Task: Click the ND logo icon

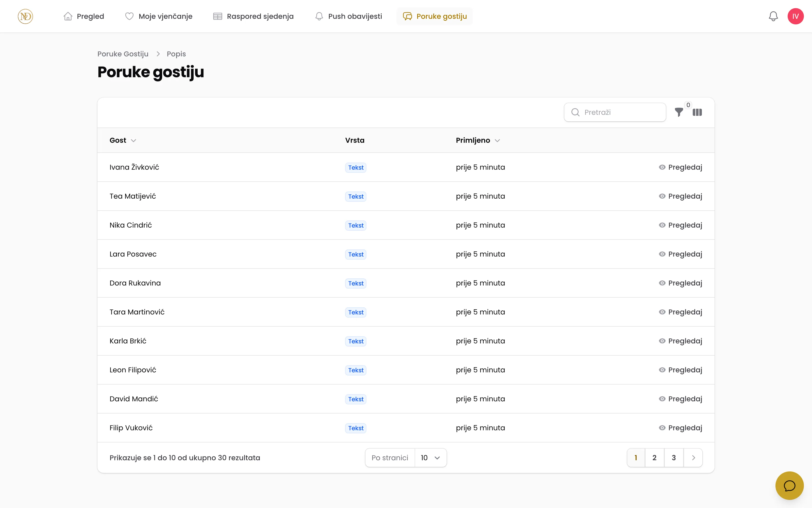Action: click(x=25, y=16)
